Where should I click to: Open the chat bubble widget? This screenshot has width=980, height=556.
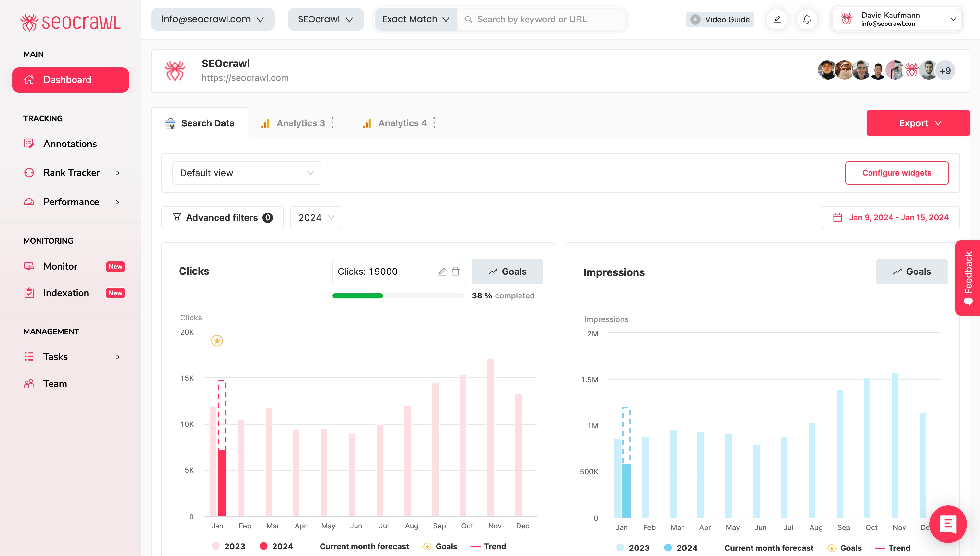[948, 524]
